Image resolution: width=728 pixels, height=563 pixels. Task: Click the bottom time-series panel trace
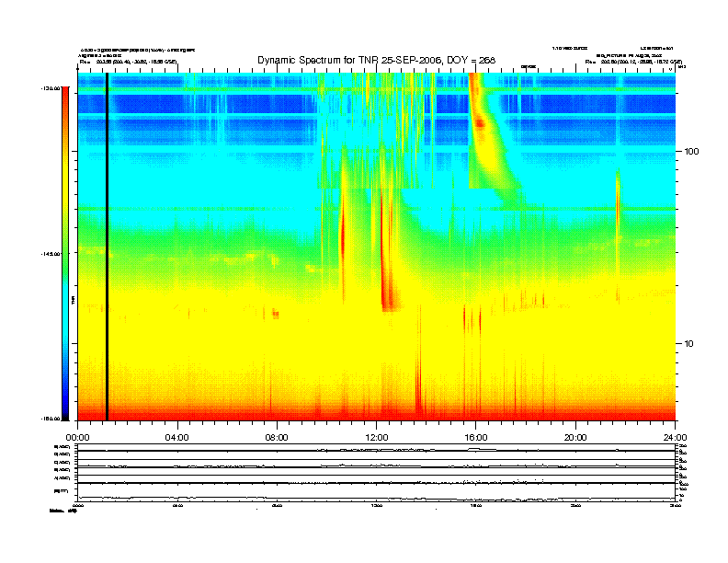[x=376, y=498]
